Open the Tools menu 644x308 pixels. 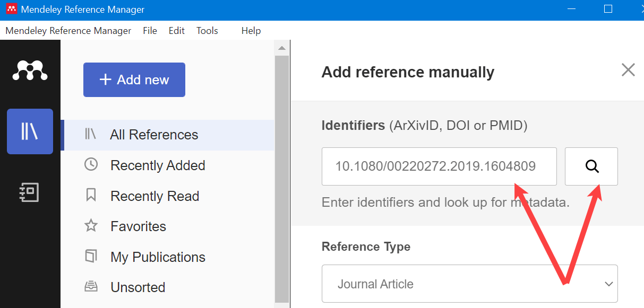point(207,31)
